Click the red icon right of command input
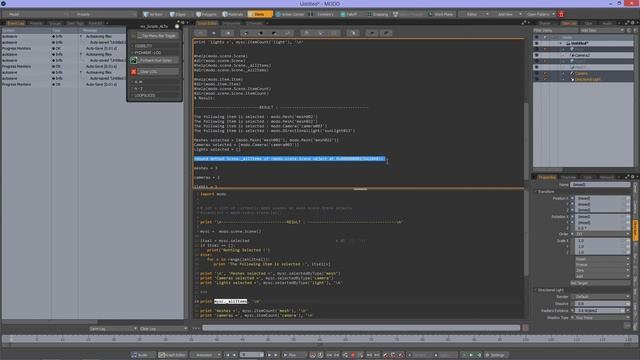 click(525, 327)
